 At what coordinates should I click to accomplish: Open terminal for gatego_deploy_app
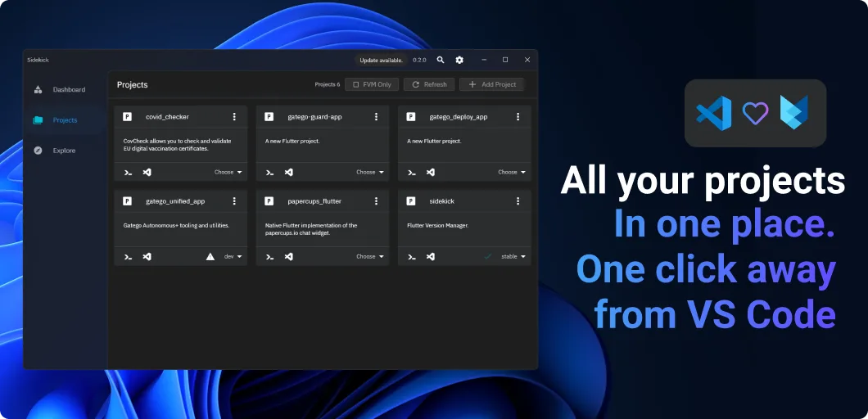tap(411, 173)
